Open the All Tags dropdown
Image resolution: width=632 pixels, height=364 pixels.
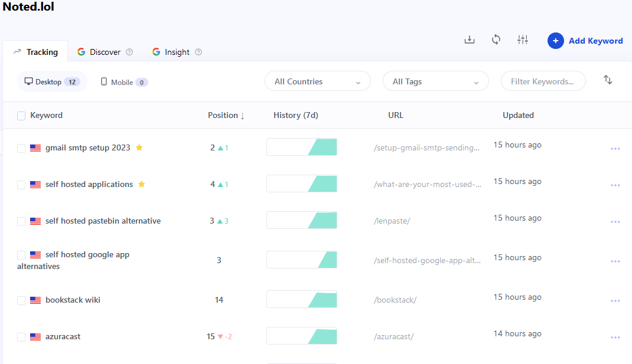pos(436,81)
